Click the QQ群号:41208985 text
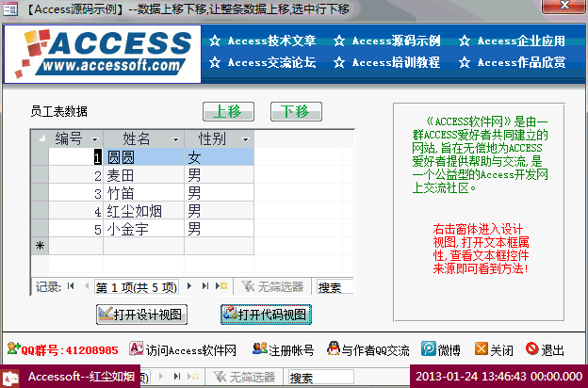This screenshot has height=388, width=588. click(70, 350)
